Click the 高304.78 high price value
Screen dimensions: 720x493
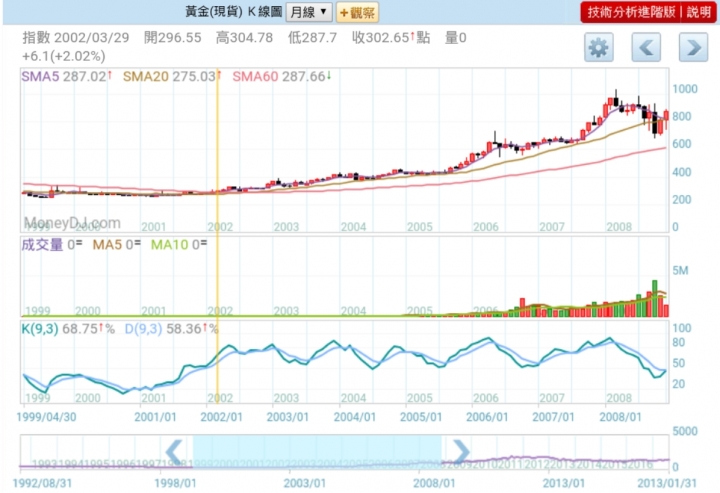(245, 38)
